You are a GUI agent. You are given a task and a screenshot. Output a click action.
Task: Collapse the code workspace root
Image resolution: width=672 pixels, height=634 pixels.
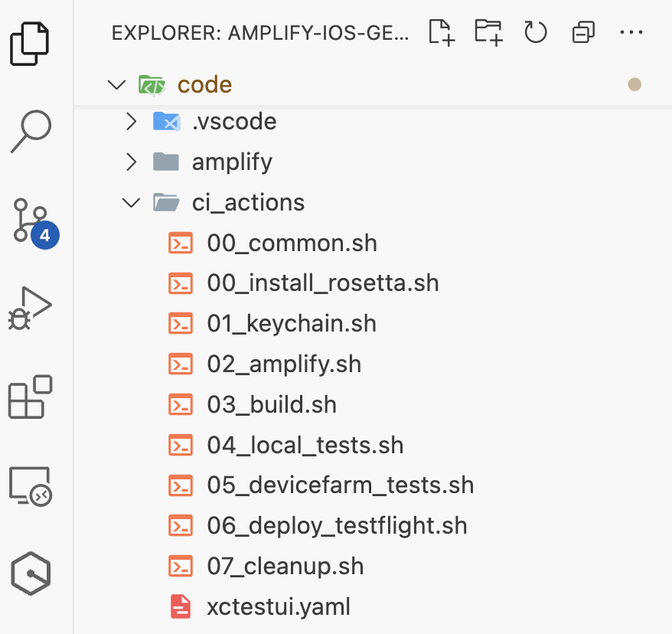pos(116,85)
